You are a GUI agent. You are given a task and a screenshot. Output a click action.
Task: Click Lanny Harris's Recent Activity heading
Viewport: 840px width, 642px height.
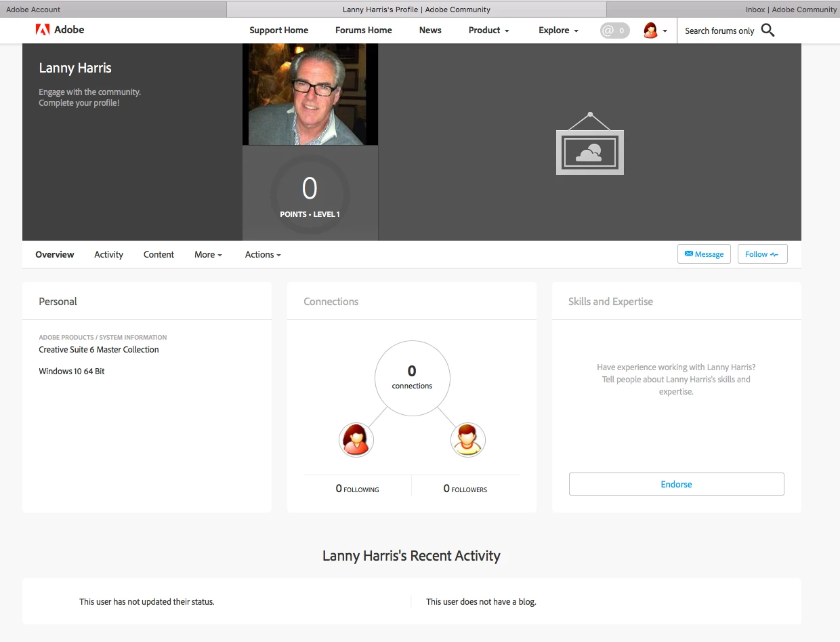tap(411, 556)
